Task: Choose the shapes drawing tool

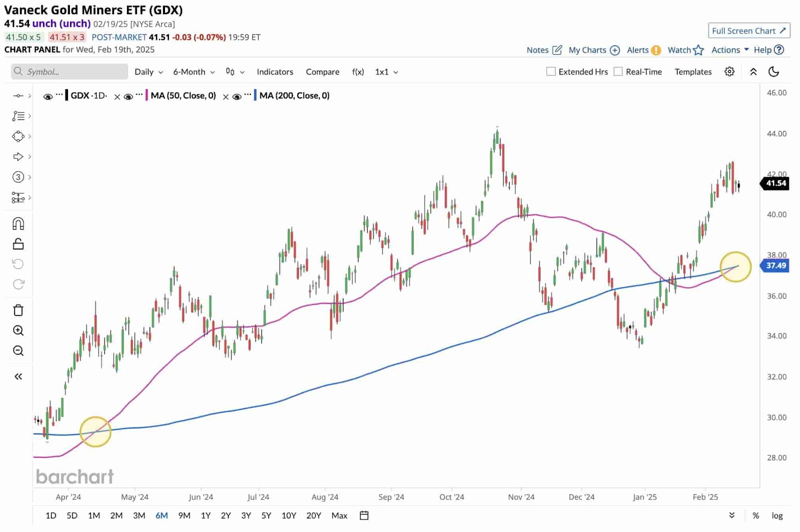Action: pos(18,136)
